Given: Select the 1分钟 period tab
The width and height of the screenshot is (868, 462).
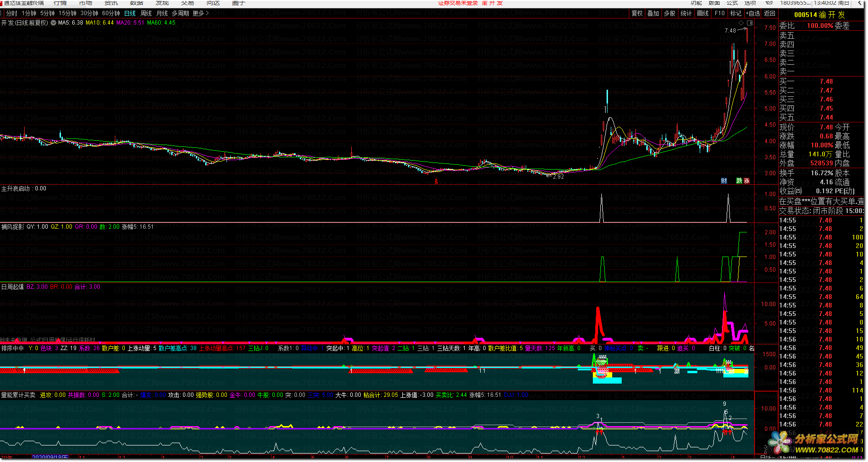Looking at the screenshot, I should coord(29,13).
